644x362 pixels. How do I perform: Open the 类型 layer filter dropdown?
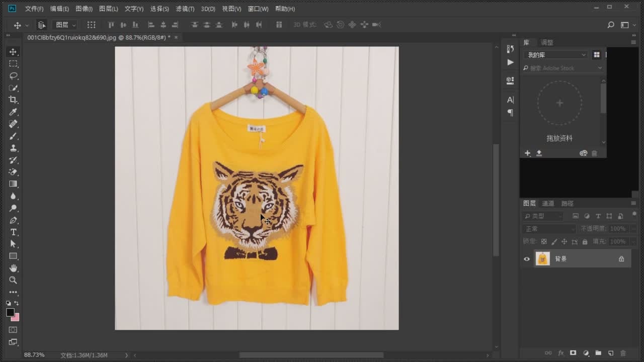(543, 216)
